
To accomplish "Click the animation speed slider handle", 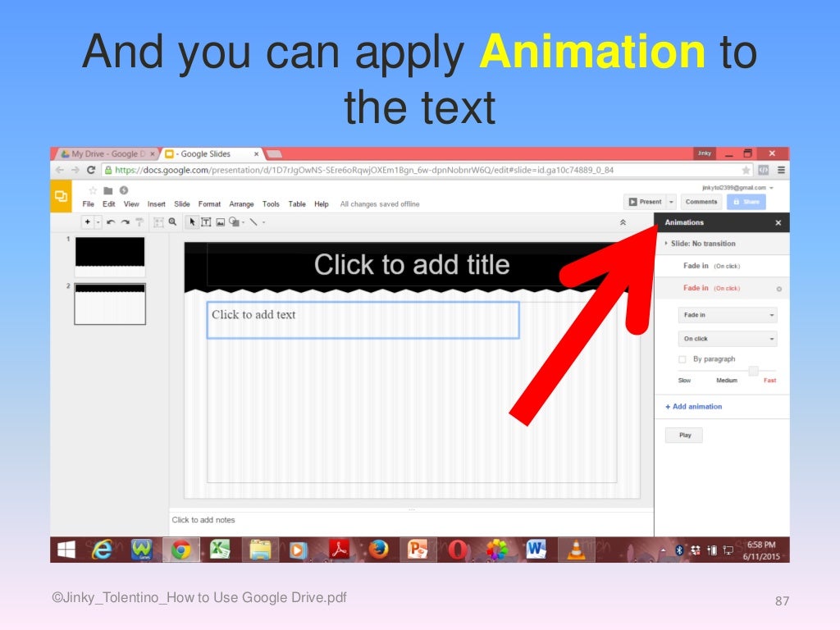I will [754, 371].
